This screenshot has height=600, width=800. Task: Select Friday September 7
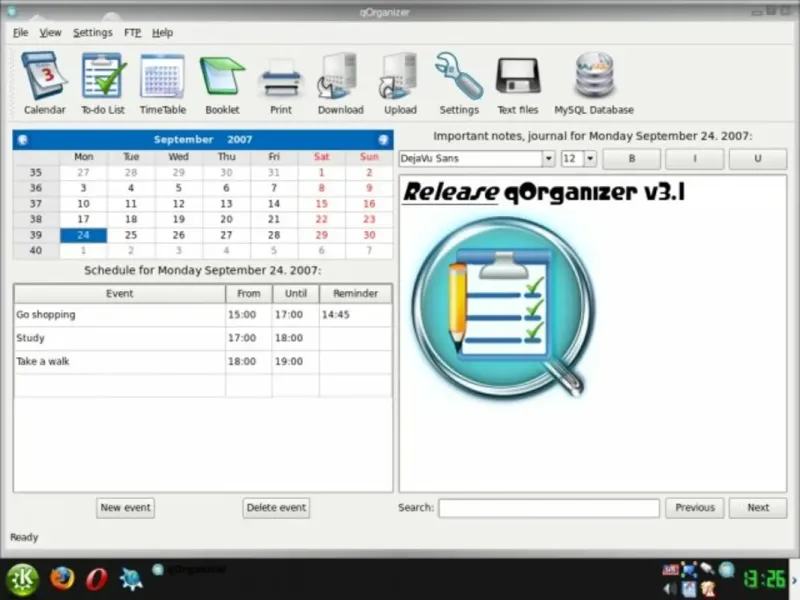point(274,188)
